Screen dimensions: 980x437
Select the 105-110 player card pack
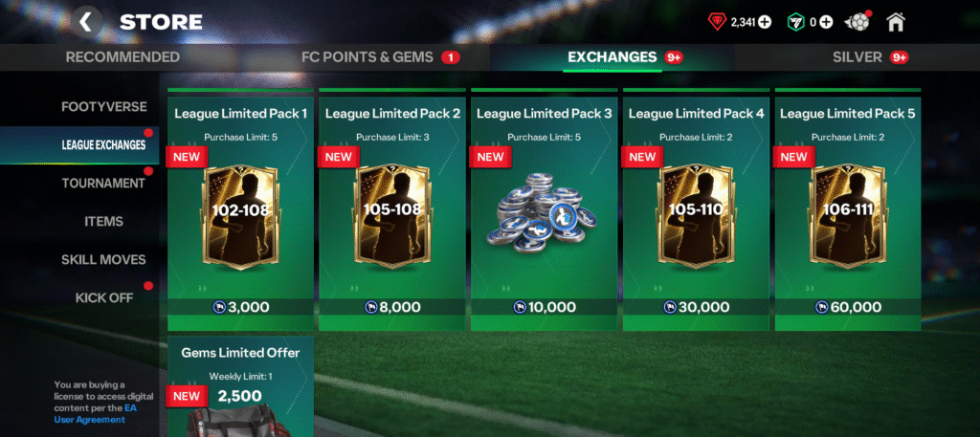(696, 217)
